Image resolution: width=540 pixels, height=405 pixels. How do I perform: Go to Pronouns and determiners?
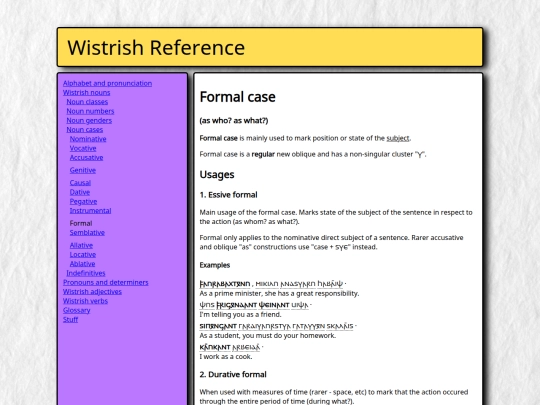coord(105,283)
